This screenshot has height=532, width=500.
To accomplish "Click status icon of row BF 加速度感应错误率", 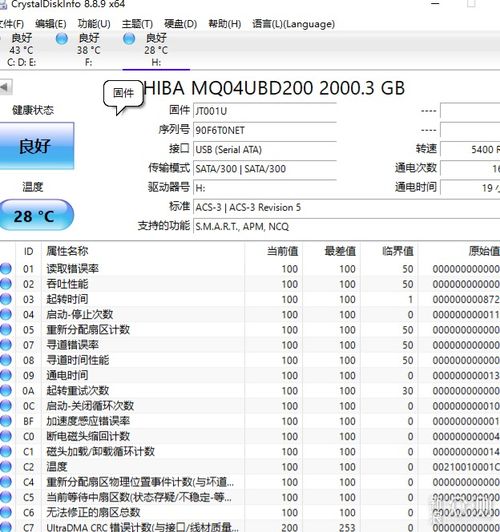I will pyautogui.click(x=5, y=421).
